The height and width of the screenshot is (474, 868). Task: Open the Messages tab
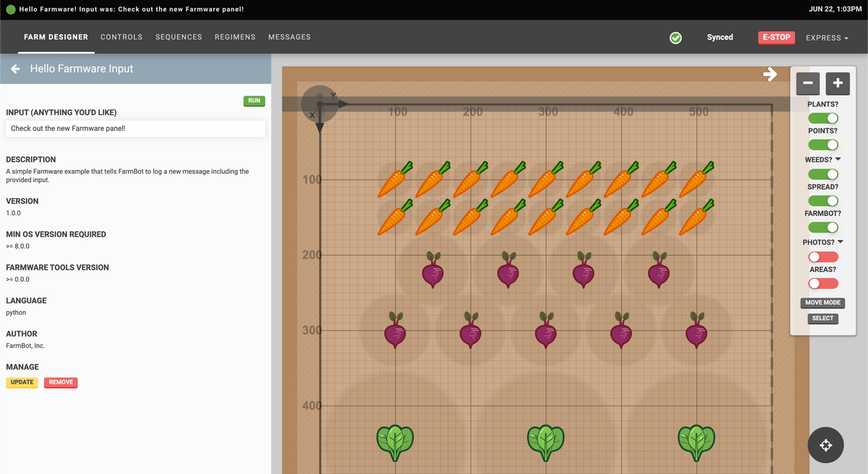(289, 37)
